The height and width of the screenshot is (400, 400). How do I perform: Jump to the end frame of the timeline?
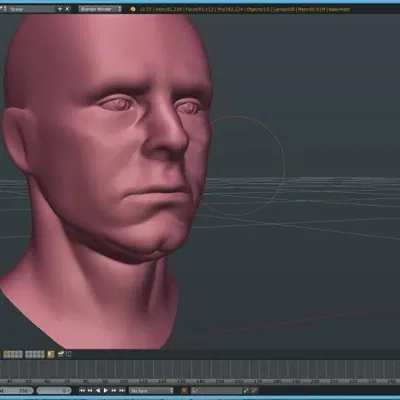click(122, 390)
